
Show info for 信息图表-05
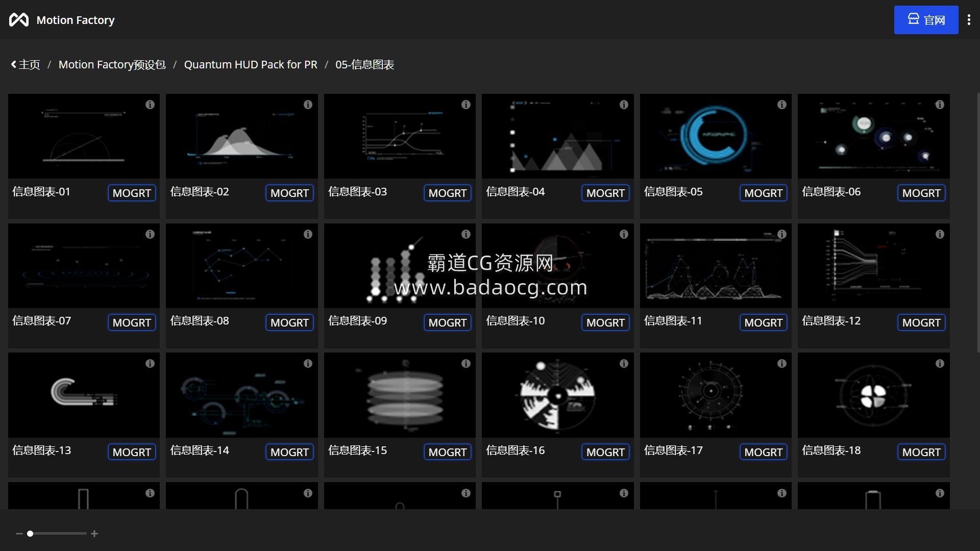(x=781, y=105)
